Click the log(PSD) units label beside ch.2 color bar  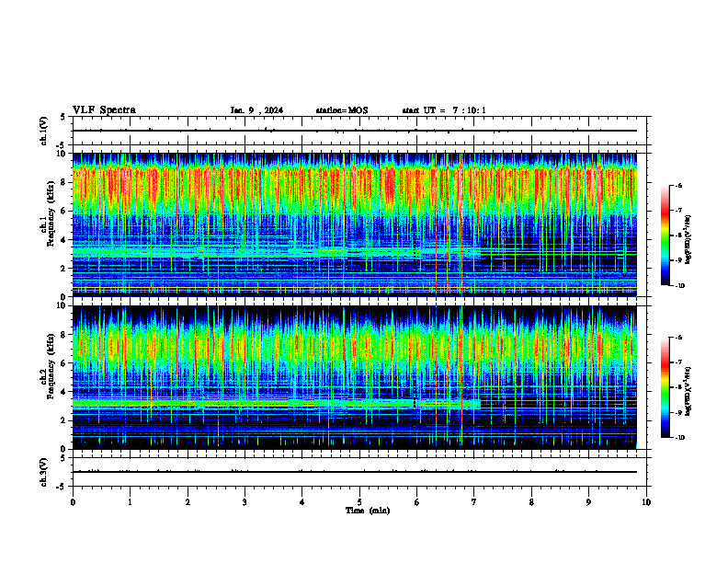point(688,392)
